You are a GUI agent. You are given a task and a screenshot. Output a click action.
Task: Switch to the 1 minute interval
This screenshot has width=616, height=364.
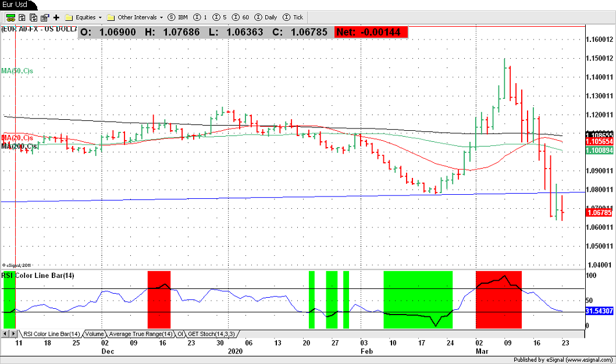(x=200, y=17)
